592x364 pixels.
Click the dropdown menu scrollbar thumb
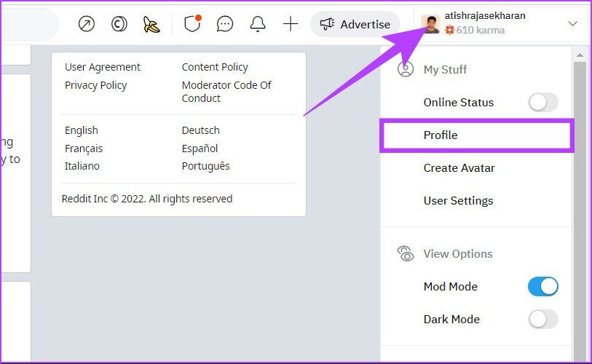(580, 211)
